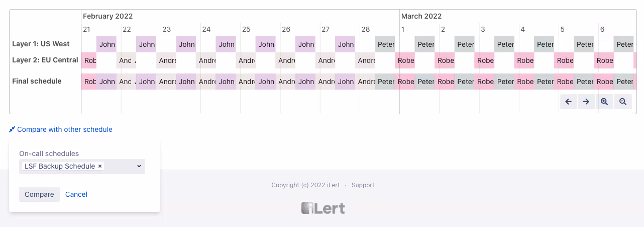
Task: Cancel the schedule comparison
Action: click(76, 194)
